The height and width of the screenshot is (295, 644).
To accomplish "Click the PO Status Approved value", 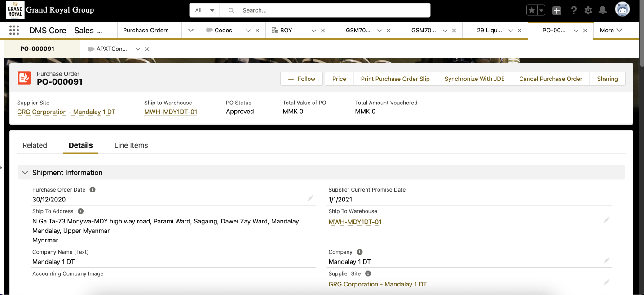I will pyautogui.click(x=240, y=112).
